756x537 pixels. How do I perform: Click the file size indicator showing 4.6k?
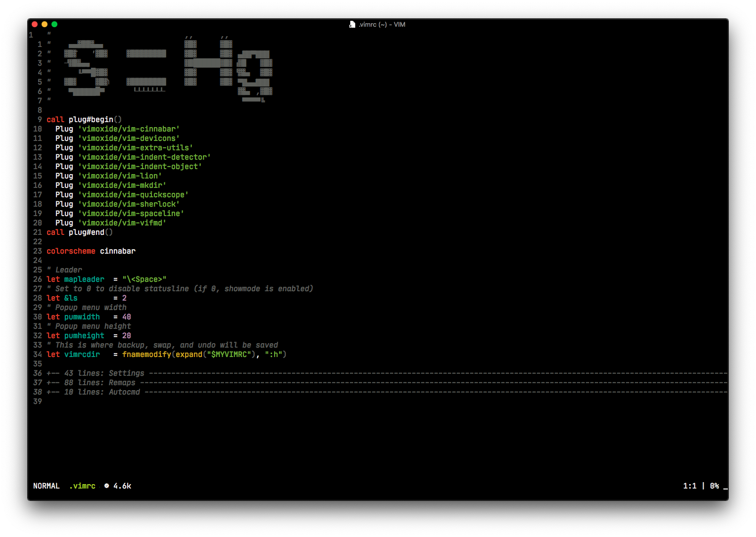[121, 486]
